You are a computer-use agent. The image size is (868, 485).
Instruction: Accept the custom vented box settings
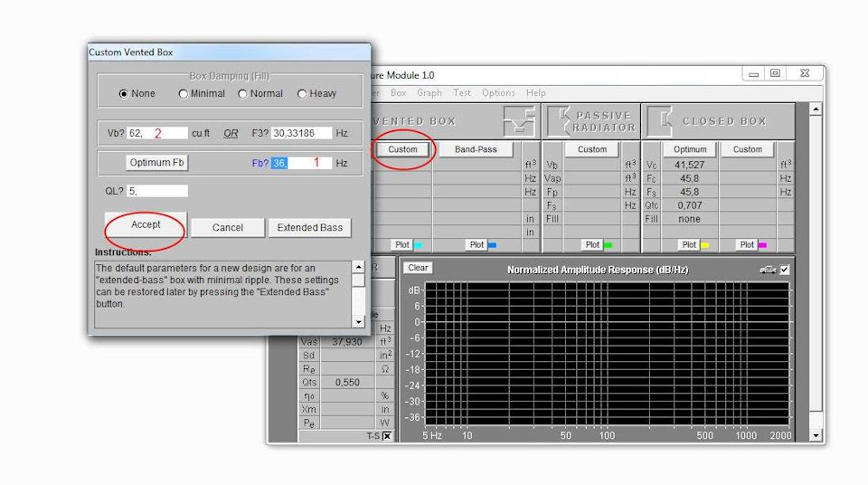(x=146, y=224)
